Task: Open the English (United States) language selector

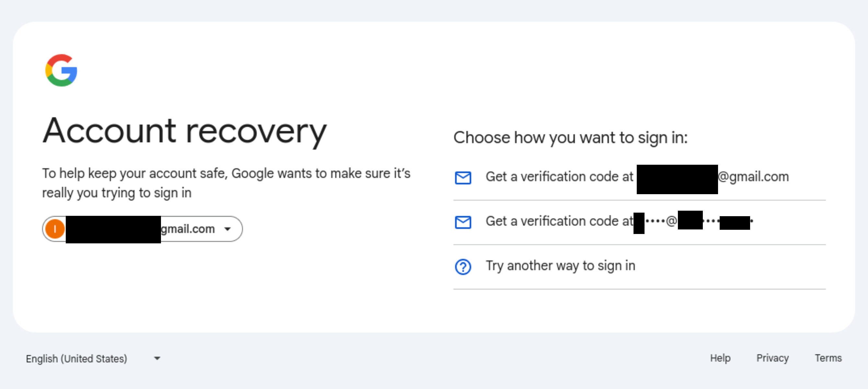Action: [76, 359]
